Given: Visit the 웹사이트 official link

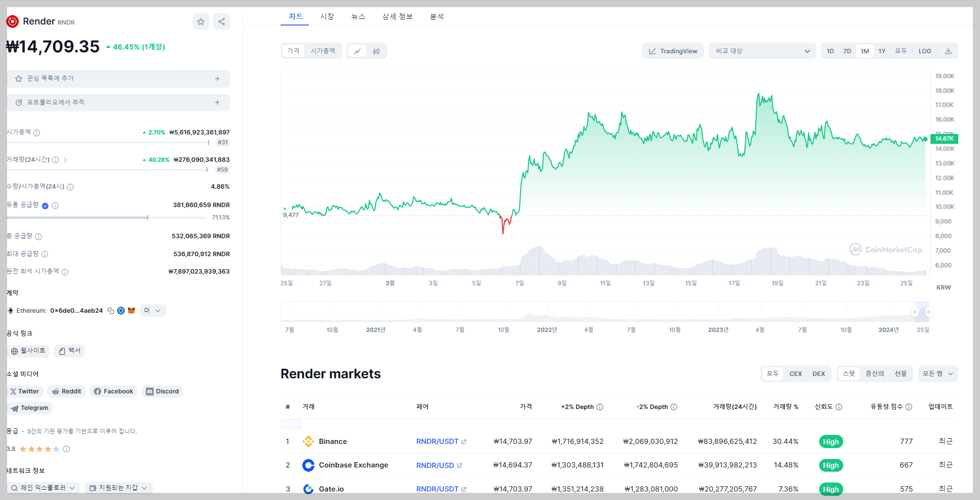Looking at the screenshot, I should click(x=28, y=351).
